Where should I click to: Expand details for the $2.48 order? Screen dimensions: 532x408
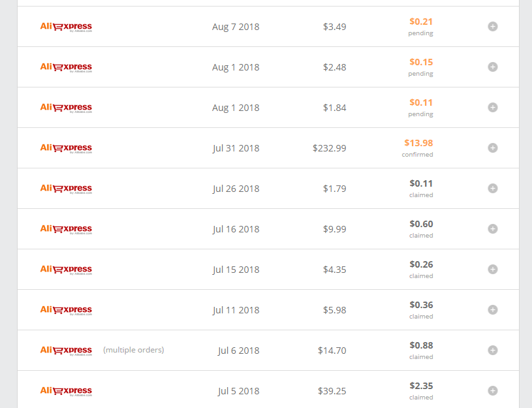493,67
